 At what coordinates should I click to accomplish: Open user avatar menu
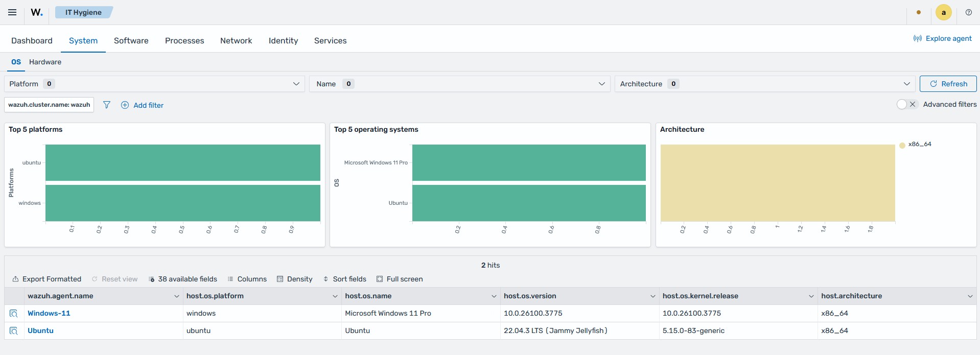[943, 12]
